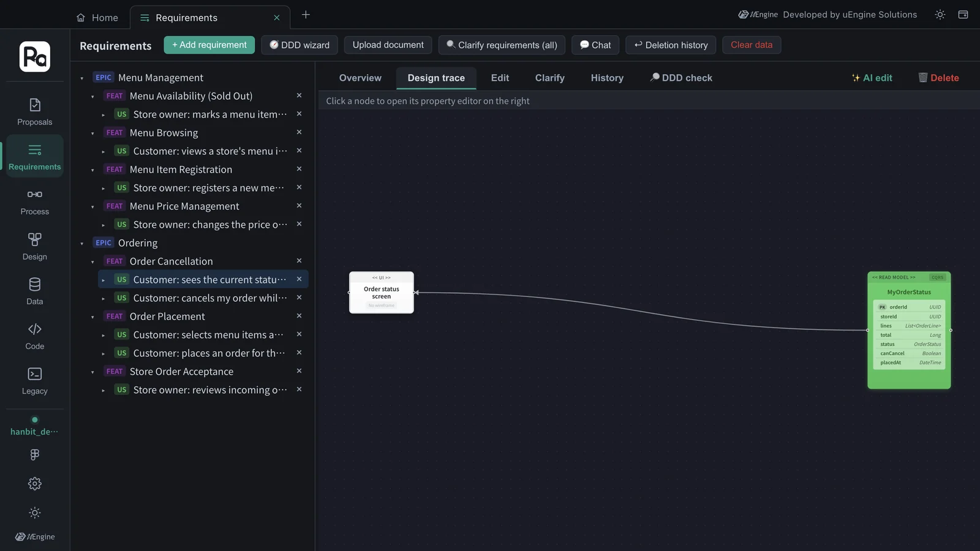Open Deletion history

(x=671, y=45)
